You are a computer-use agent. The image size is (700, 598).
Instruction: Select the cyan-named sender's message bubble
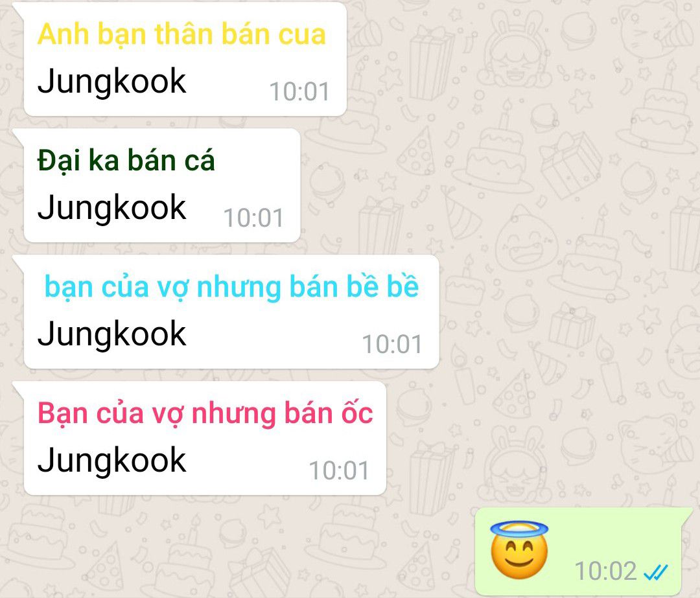point(226,312)
